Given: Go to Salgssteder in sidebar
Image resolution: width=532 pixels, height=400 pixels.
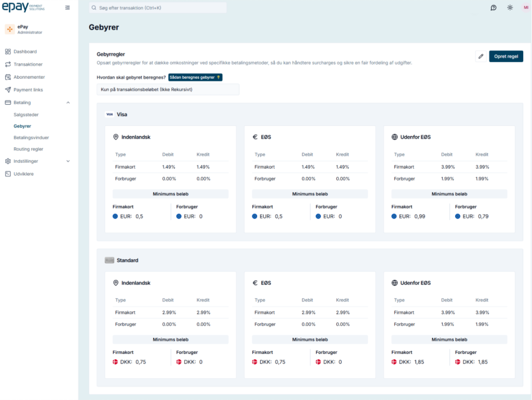Looking at the screenshot, I should click(26, 115).
